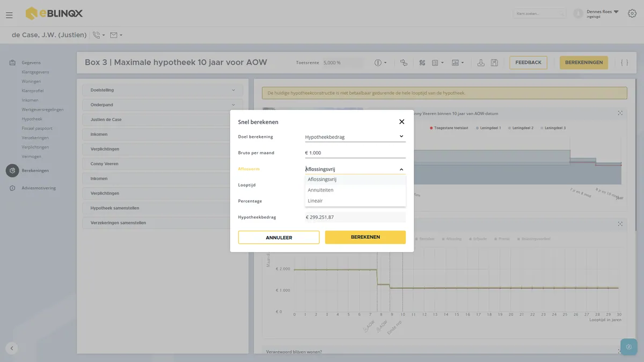
Task: Click the warnings exclamation icon
Action: click(x=378, y=63)
